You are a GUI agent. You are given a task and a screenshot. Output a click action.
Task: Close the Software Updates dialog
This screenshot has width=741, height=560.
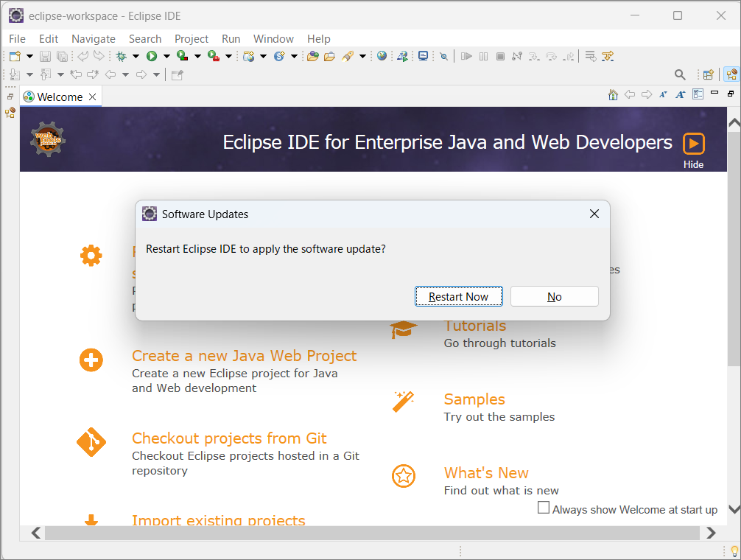pyautogui.click(x=594, y=214)
